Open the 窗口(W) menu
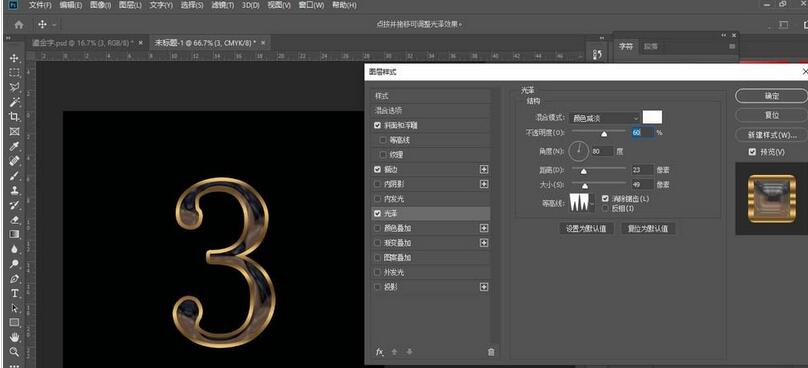 tap(310, 5)
